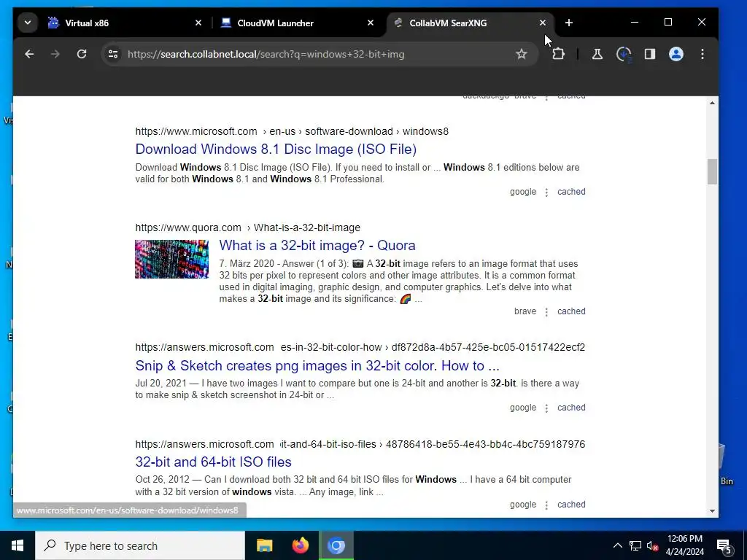Open Download Windows 8.1 Disc Image link

(276, 149)
